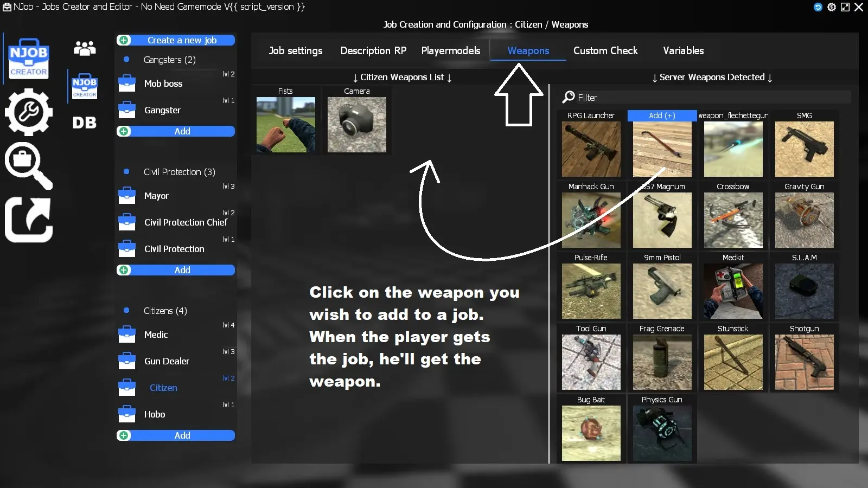Screen dimensions: 868x488
Task: Click the export arrows icon in sidebar
Action: [x=28, y=220]
